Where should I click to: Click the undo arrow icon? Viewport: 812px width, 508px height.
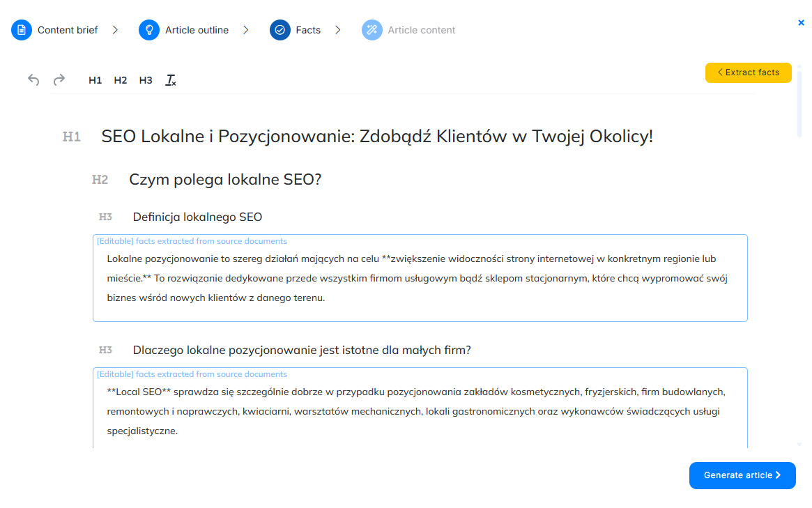click(x=33, y=79)
